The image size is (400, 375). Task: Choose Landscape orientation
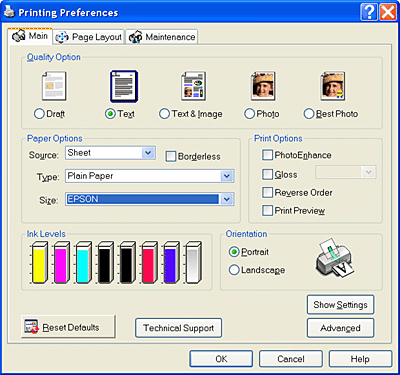point(234,270)
